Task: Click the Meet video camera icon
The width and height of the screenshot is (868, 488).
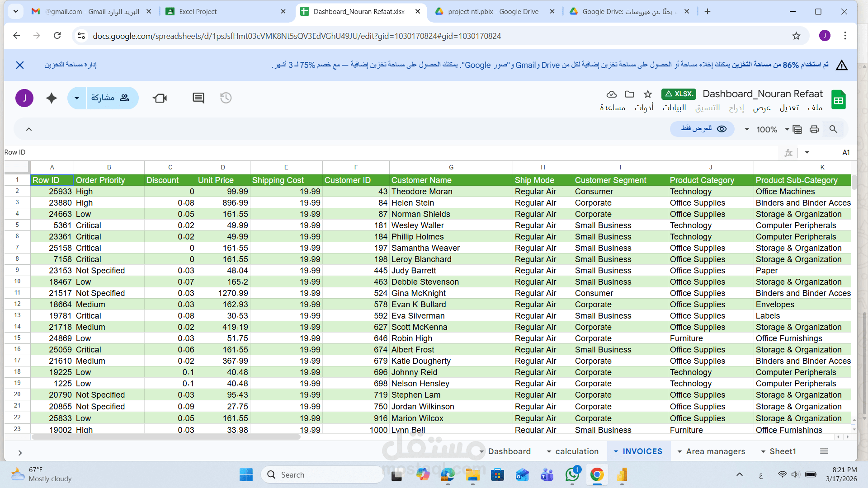Action: coord(160,98)
